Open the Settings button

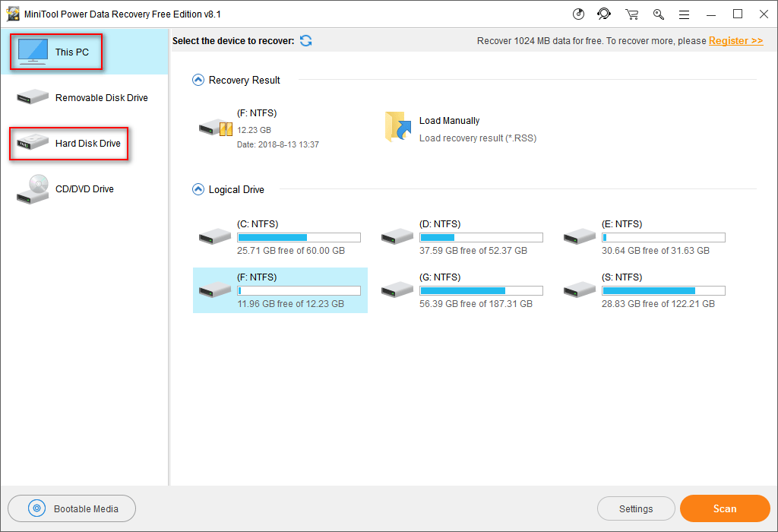[636, 508]
